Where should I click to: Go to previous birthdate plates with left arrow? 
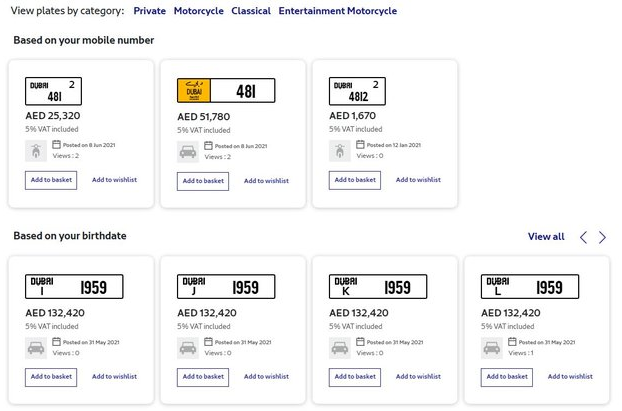coord(584,237)
